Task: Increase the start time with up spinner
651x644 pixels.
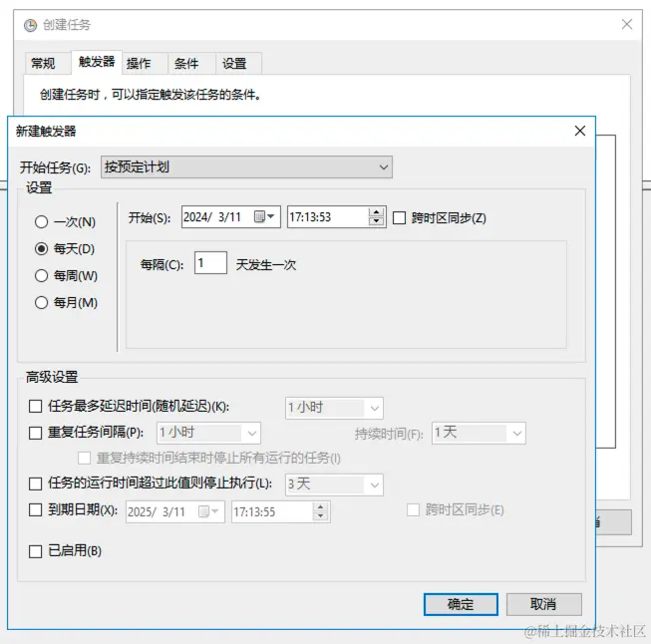Action: click(376, 211)
